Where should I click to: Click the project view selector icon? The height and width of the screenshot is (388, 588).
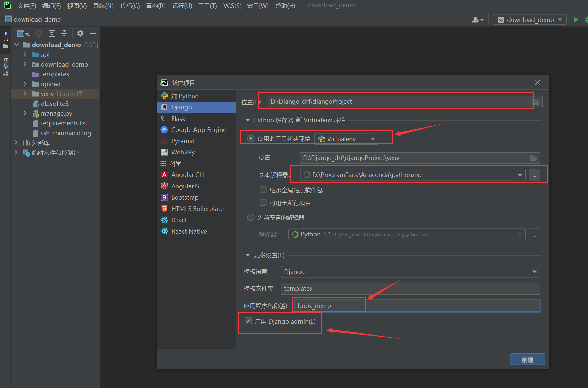click(x=23, y=33)
